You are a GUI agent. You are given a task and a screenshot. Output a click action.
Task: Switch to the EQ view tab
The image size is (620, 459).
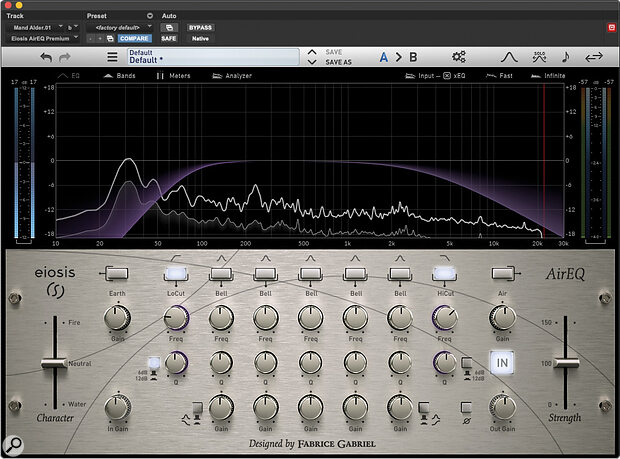(x=69, y=76)
